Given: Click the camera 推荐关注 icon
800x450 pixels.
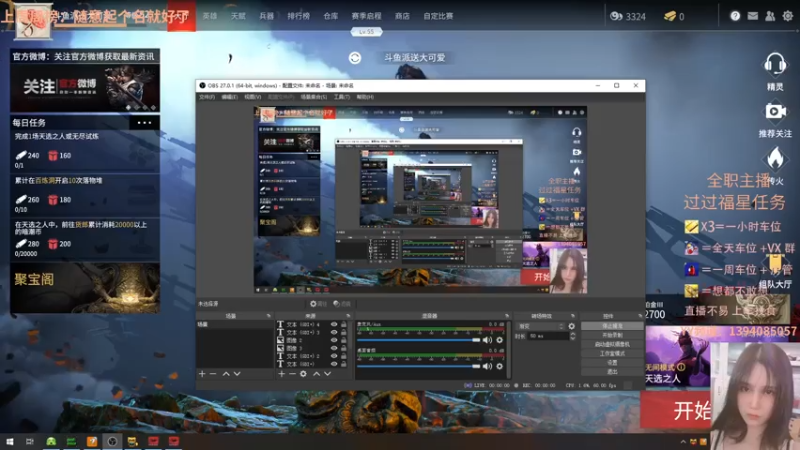Looking at the screenshot, I should point(774,111).
